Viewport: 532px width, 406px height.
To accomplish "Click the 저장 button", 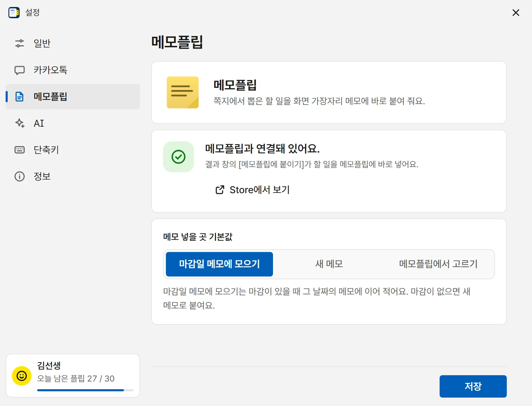I will [x=473, y=386].
